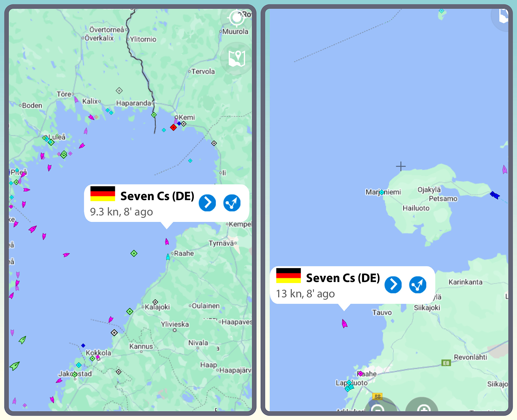Image resolution: width=517 pixels, height=420 pixels.
Task: Select magenta ship under left Seven Cs popup
Action: click(167, 241)
